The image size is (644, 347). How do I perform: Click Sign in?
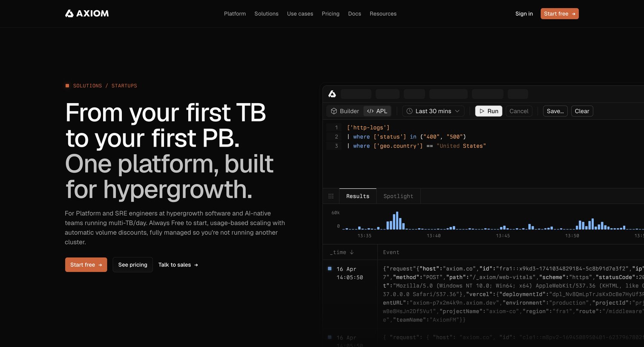pyautogui.click(x=524, y=14)
